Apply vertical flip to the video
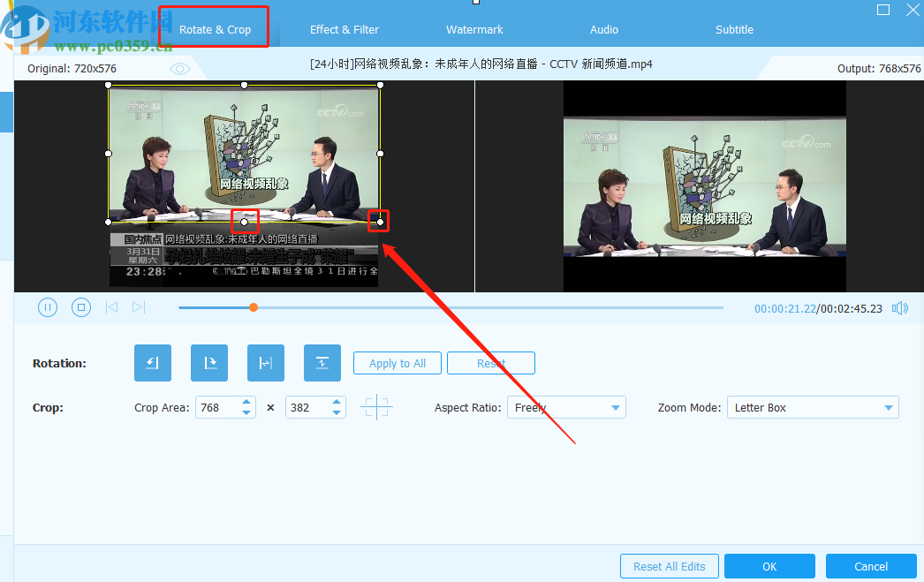Viewport: 924px width, 582px height. [322, 362]
